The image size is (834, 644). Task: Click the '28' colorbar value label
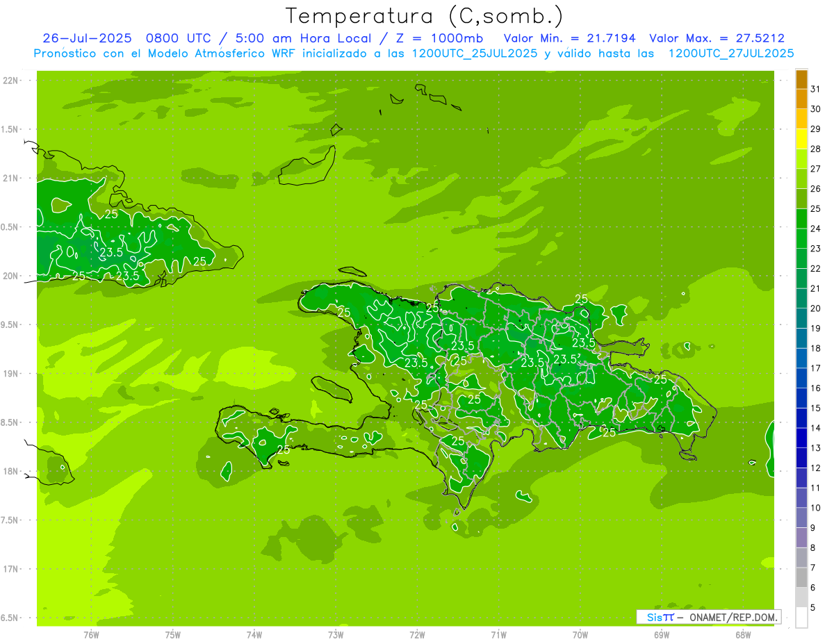coord(816,149)
